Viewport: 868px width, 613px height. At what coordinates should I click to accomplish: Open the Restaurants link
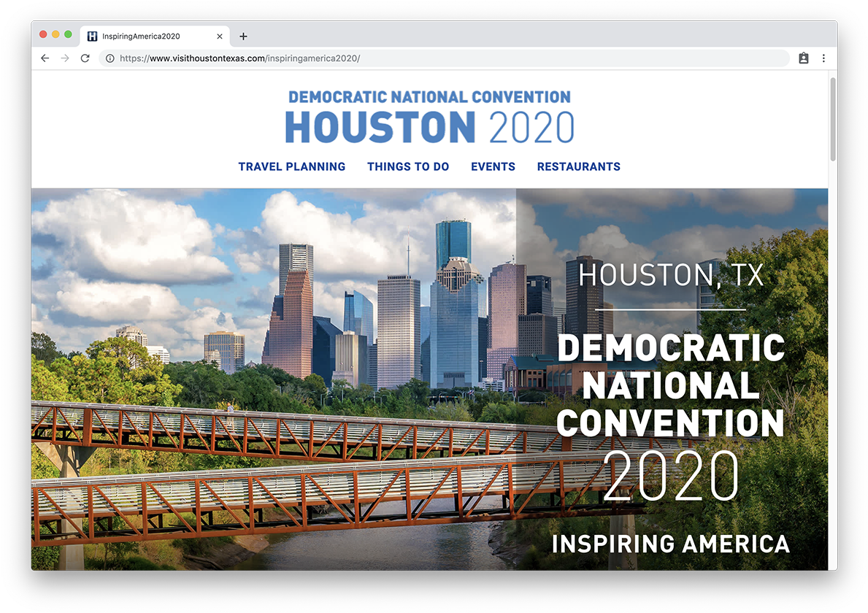coord(578,166)
